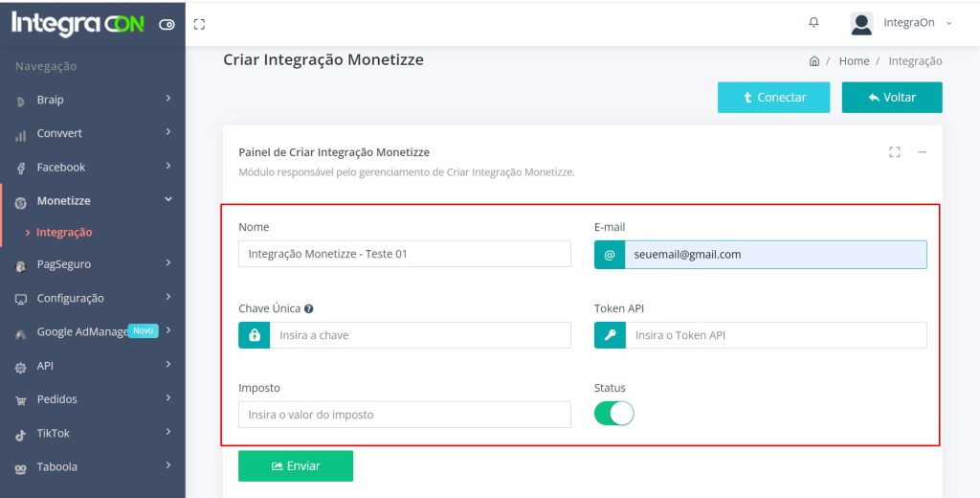Click the Chave Única help question icon
This screenshot has width=980, height=498.
click(309, 309)
